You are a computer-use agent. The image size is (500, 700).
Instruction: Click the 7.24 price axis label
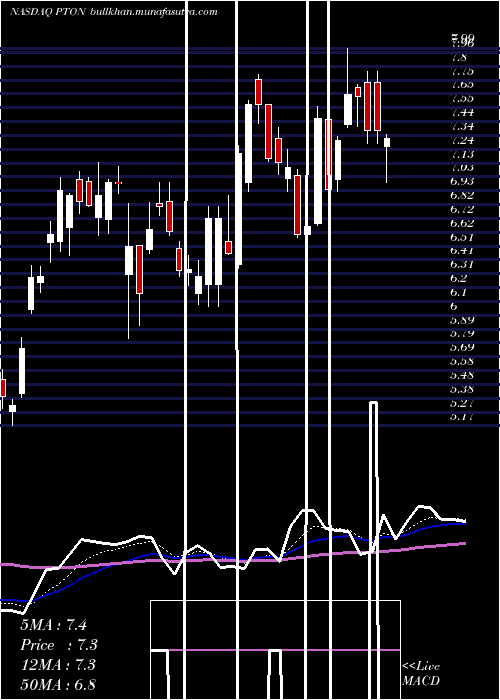coord(462,140)
